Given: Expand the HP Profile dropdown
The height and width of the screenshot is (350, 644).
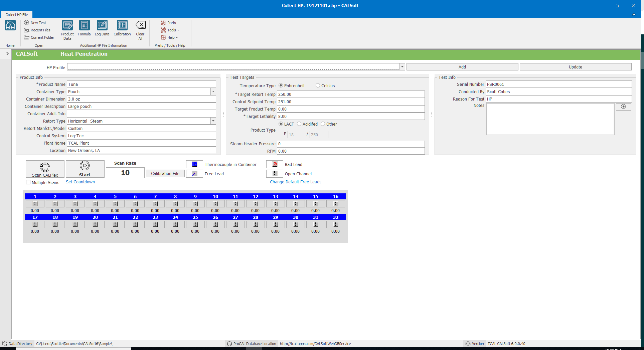Looking at the screenshot, I should [x=402, y=67].
